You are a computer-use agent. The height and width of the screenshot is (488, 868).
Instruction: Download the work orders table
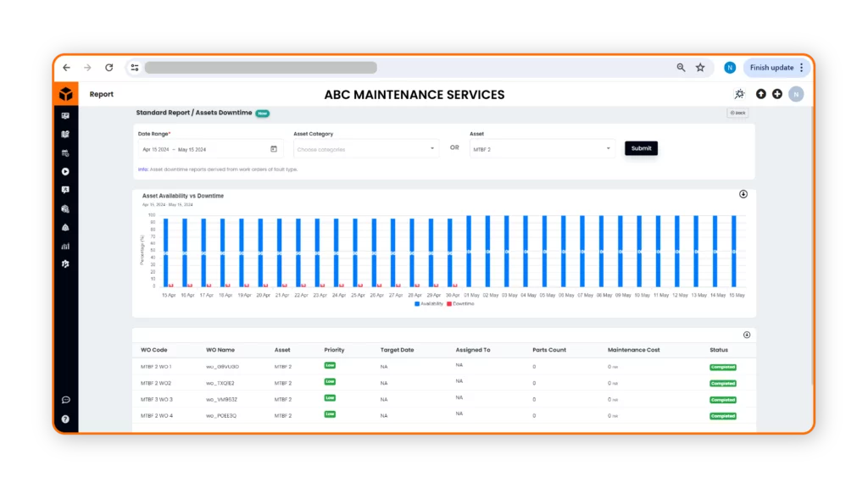coord(747,335)
